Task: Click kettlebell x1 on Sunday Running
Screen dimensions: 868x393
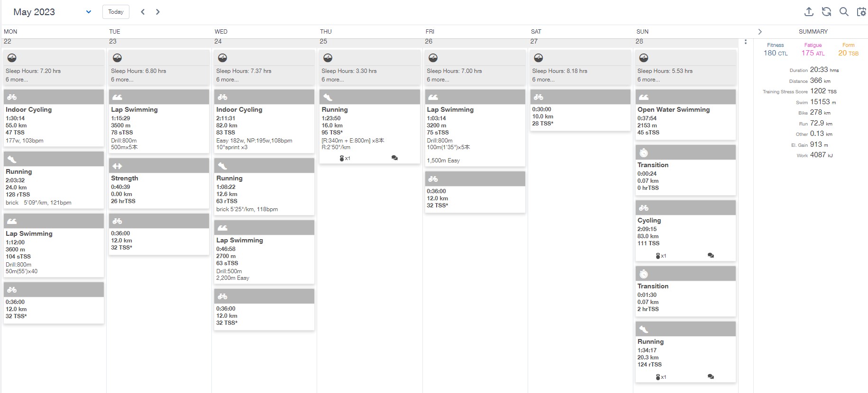Action: 661,377
